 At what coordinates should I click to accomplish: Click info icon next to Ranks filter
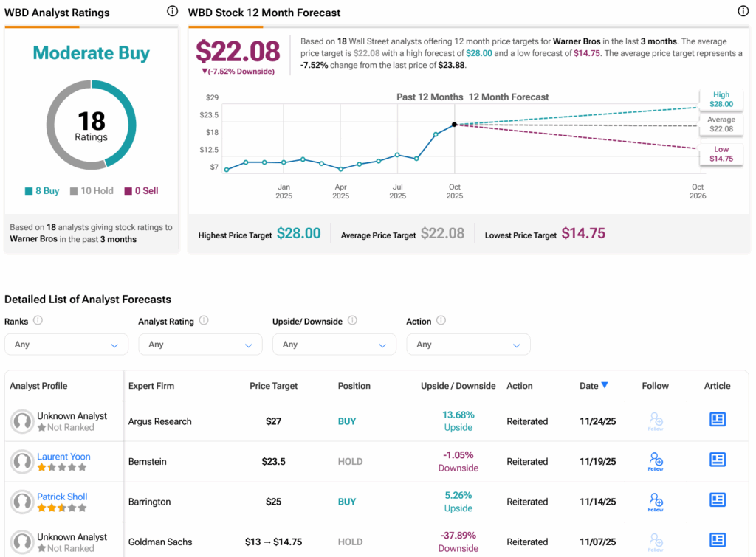point(38,321)
